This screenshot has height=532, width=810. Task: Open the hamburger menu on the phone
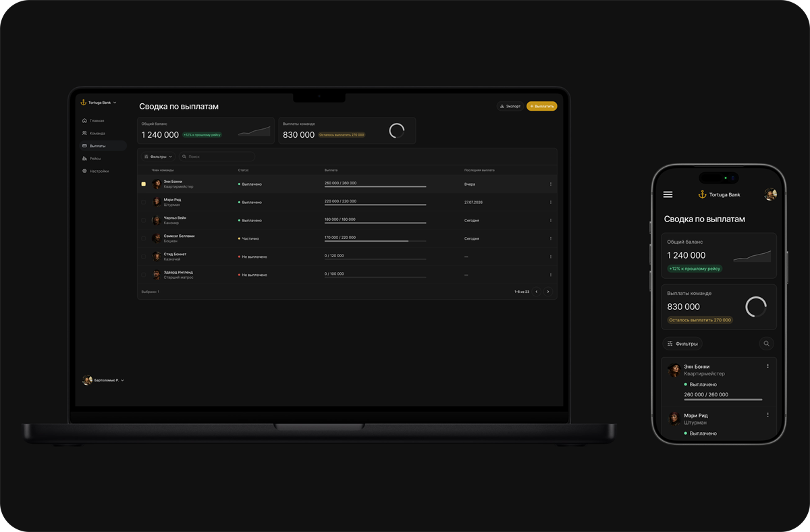pos(668,194)
